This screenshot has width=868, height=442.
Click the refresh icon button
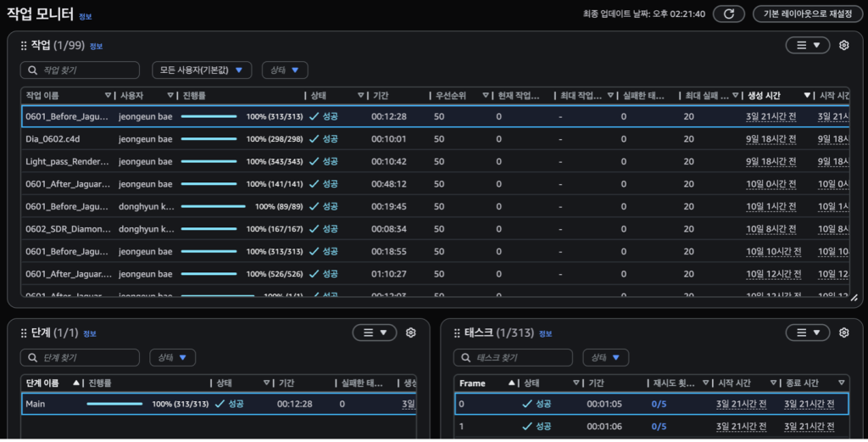[x=728, y=14]
